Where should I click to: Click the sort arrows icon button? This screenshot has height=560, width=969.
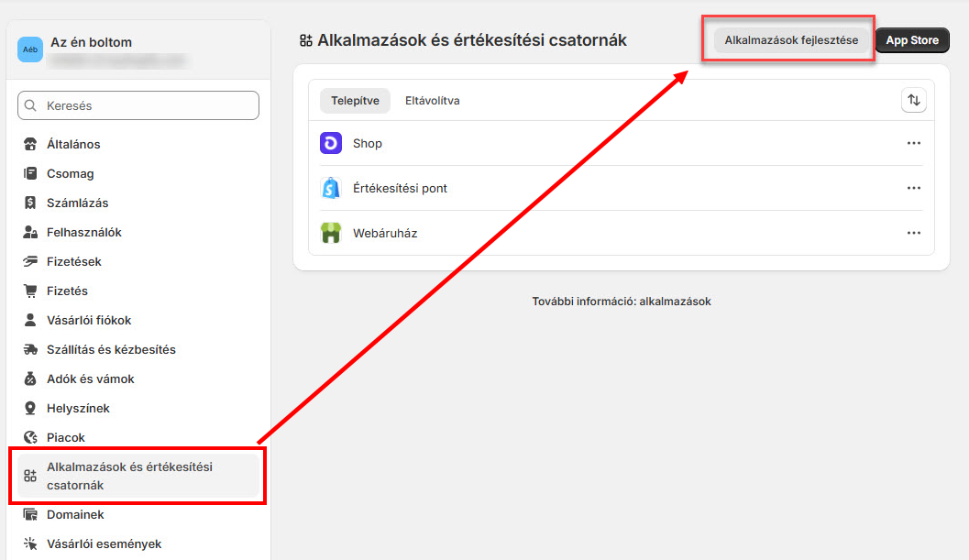point(913,101)
